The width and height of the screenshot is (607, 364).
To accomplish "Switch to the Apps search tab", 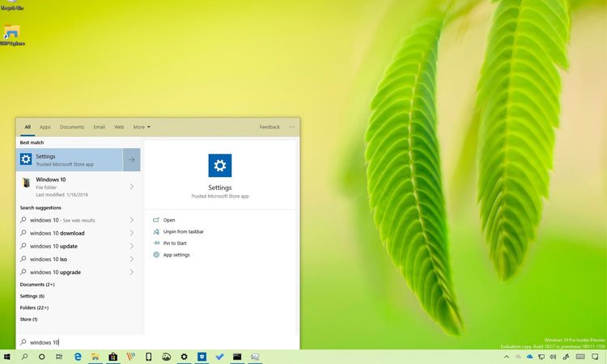I will click(45, 127).
